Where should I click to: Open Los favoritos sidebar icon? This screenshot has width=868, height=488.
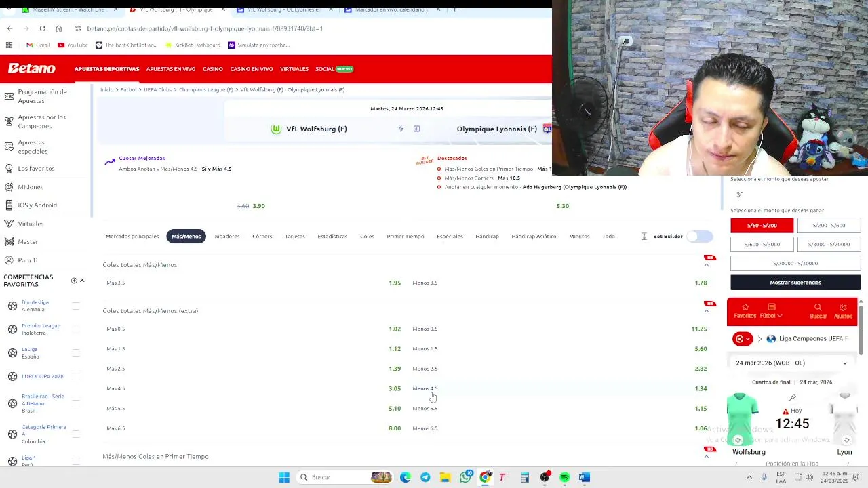click(9, 168)
